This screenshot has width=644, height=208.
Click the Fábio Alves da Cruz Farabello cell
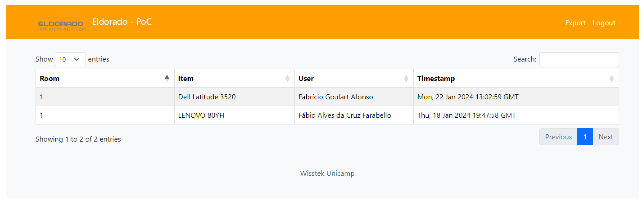coord(344,115)
